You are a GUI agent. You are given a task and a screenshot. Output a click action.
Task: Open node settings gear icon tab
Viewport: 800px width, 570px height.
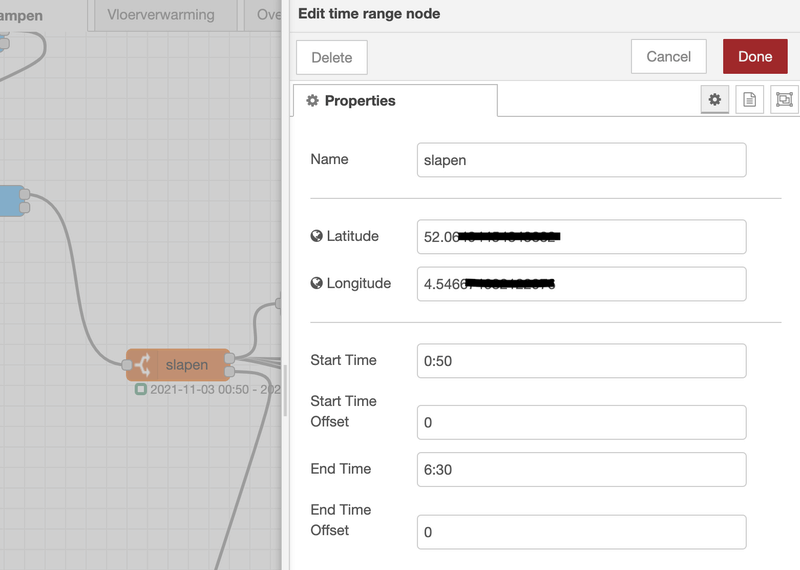click(x=714, y=100)
